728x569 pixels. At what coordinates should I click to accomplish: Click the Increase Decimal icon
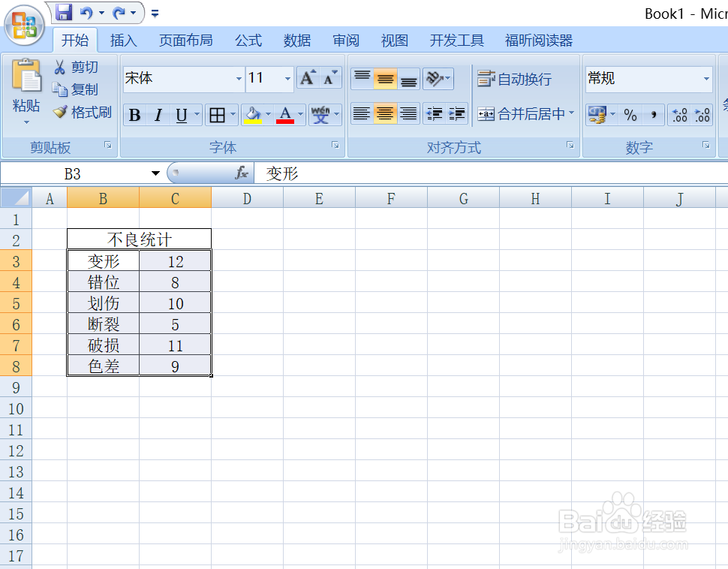pyautogui.click(x=678, y=115)
